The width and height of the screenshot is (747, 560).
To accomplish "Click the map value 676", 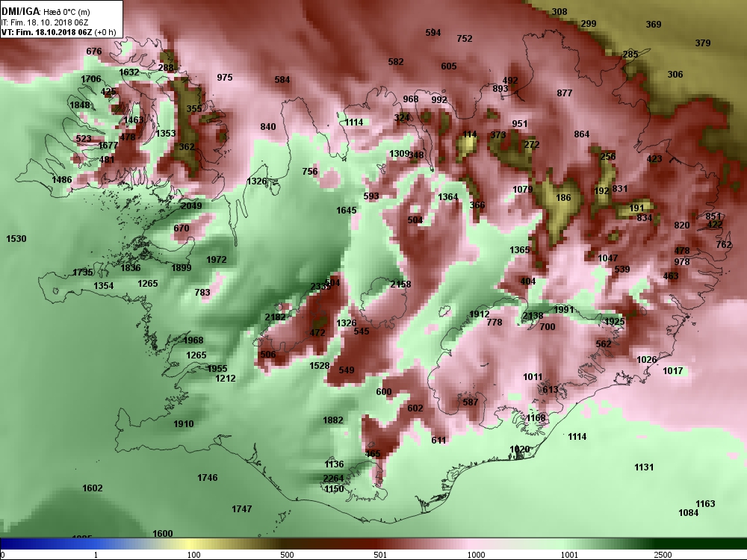I will pyautogui.click(x=94, y=52).
